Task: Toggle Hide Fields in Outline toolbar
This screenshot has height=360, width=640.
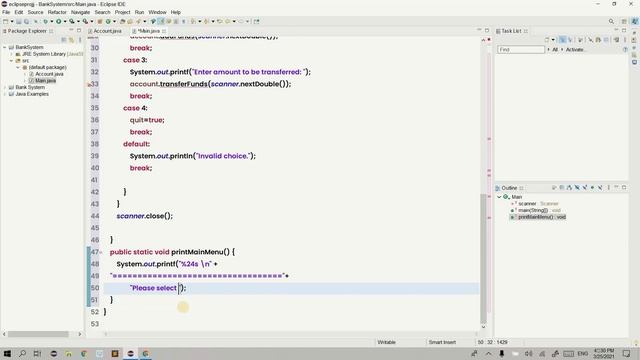Action: click(x=577, y=188)
